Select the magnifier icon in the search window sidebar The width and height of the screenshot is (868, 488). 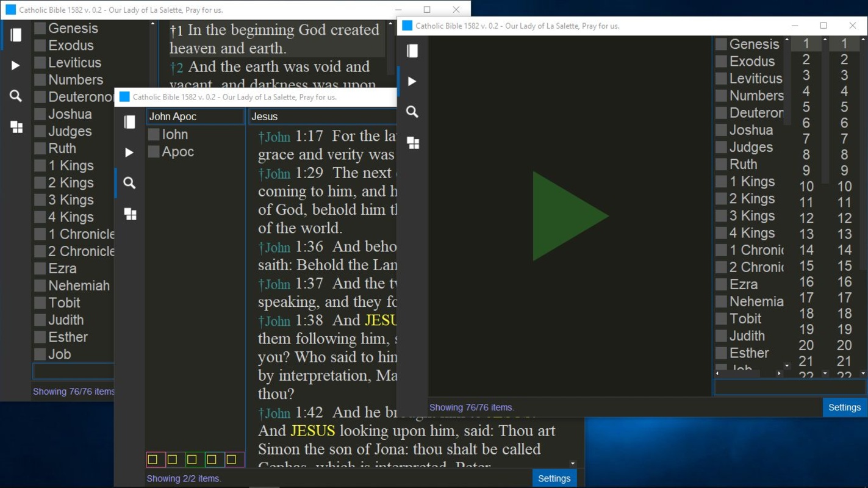[129, 183]
